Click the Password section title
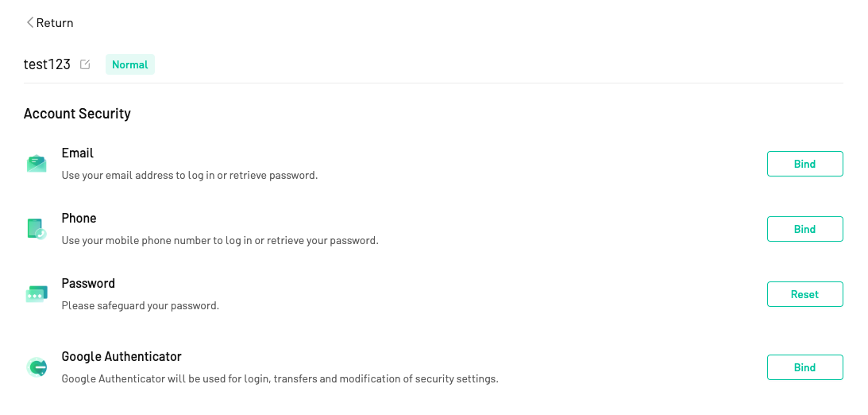 click(89, 283)
